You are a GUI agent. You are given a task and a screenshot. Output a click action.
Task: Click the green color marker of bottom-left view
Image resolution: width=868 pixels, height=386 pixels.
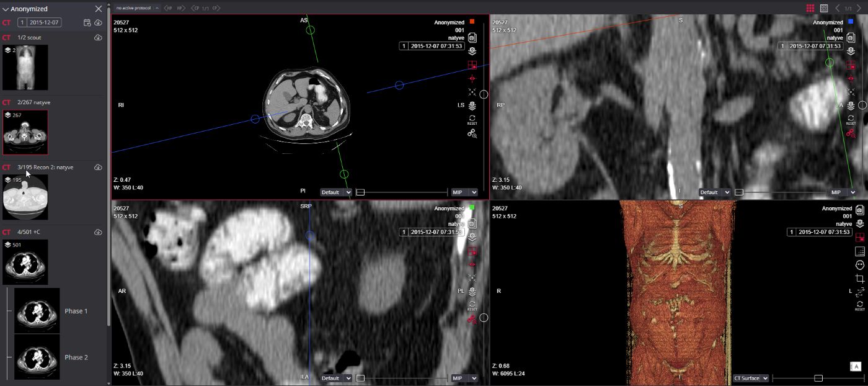[472, 208]
